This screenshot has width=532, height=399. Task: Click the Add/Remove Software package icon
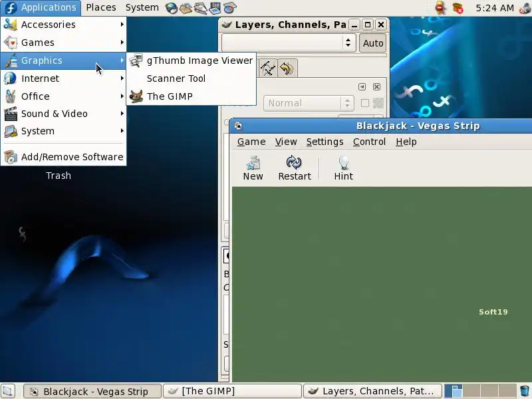(x=11, y=157)
